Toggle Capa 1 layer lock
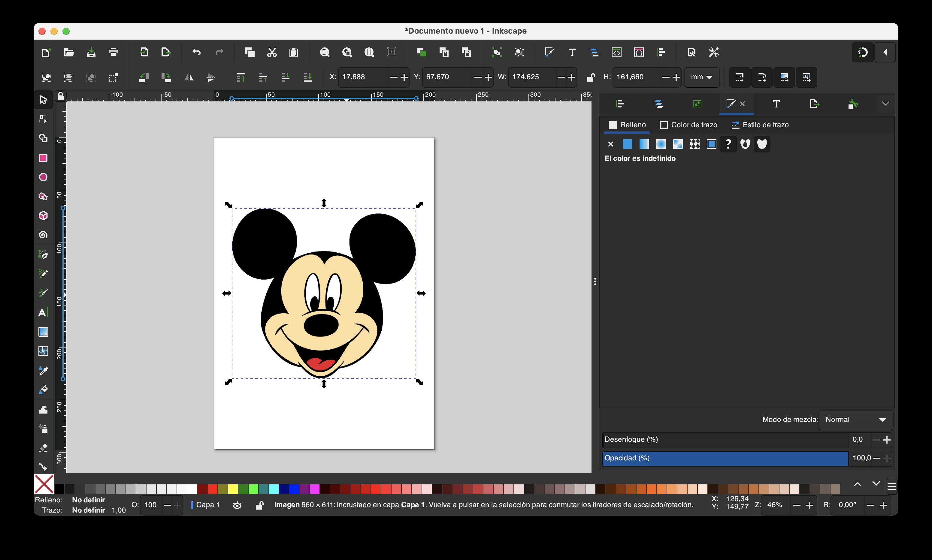The width and height of the screenshot is (932, 560). click(259, 505)
